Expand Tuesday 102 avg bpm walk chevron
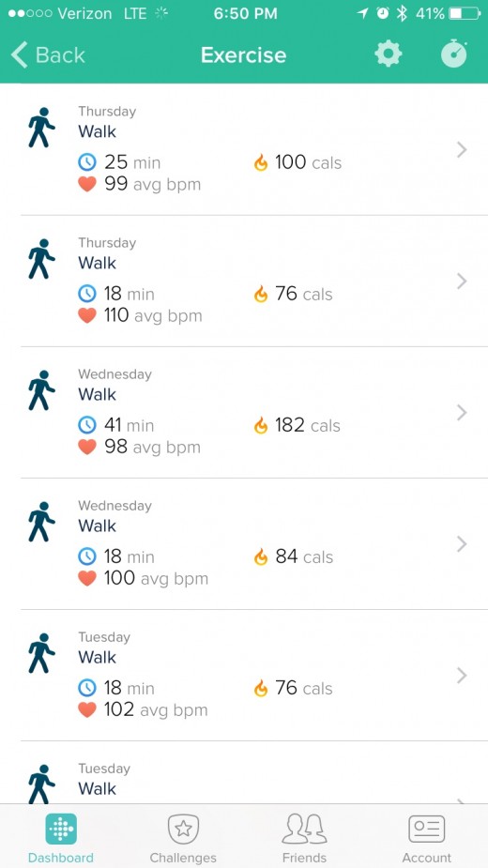This screenshot has width=488, height=868. [462, 676]
